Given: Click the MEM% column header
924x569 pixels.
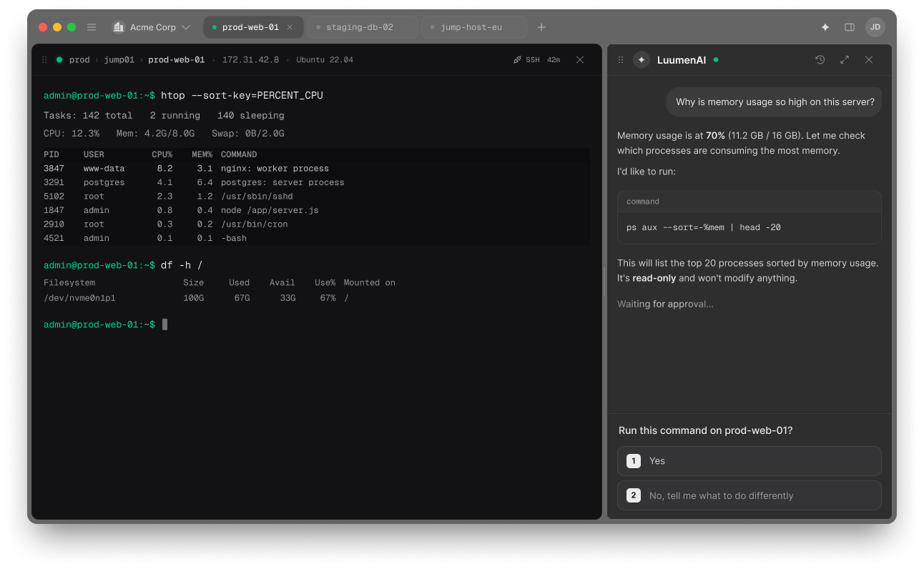Looking at the screenshot, I should (202, 154).
